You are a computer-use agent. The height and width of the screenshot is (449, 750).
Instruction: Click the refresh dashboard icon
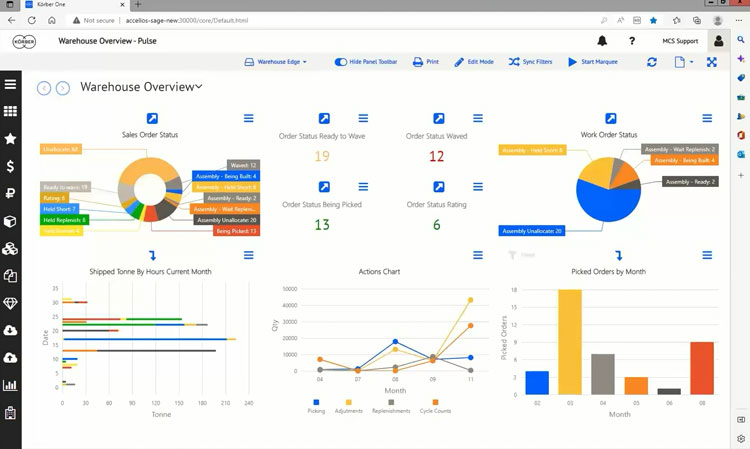(652, 62)
